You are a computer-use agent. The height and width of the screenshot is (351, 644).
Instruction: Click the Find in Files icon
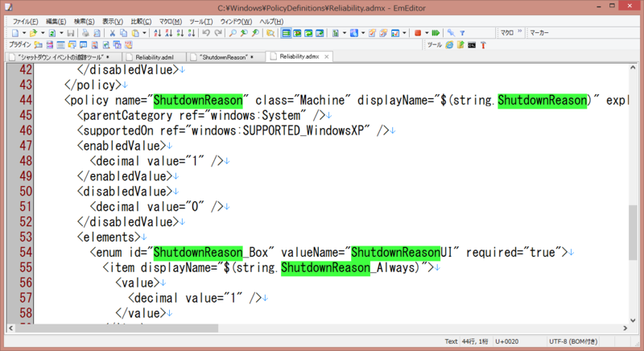tap(270, 33)
